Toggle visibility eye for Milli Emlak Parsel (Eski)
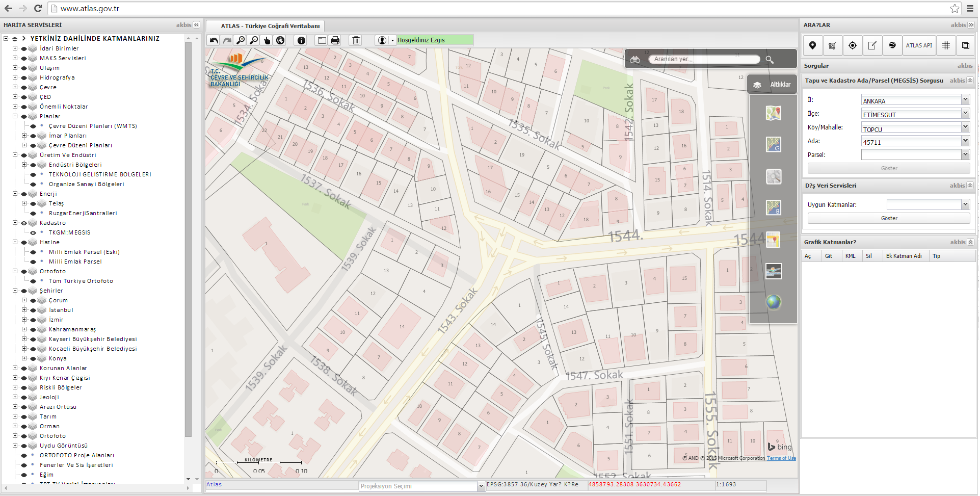The height and width of the screenshot is (496, 980). point(33,252)
